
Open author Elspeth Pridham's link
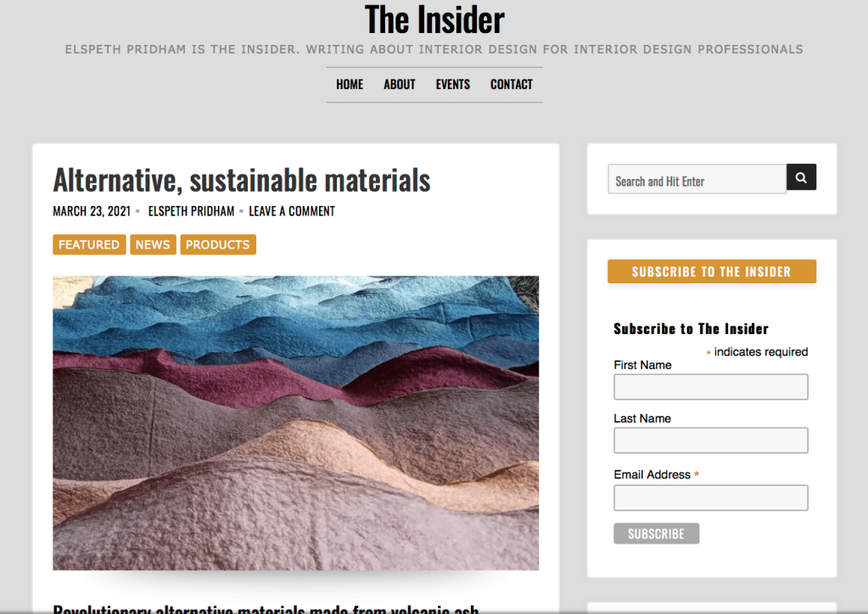coord(191,211)
